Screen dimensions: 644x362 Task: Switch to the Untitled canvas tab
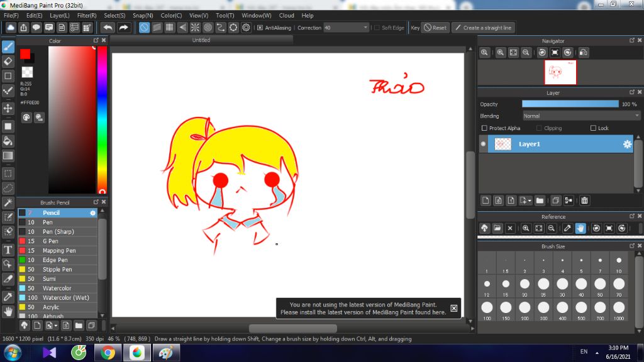point(201,40)
